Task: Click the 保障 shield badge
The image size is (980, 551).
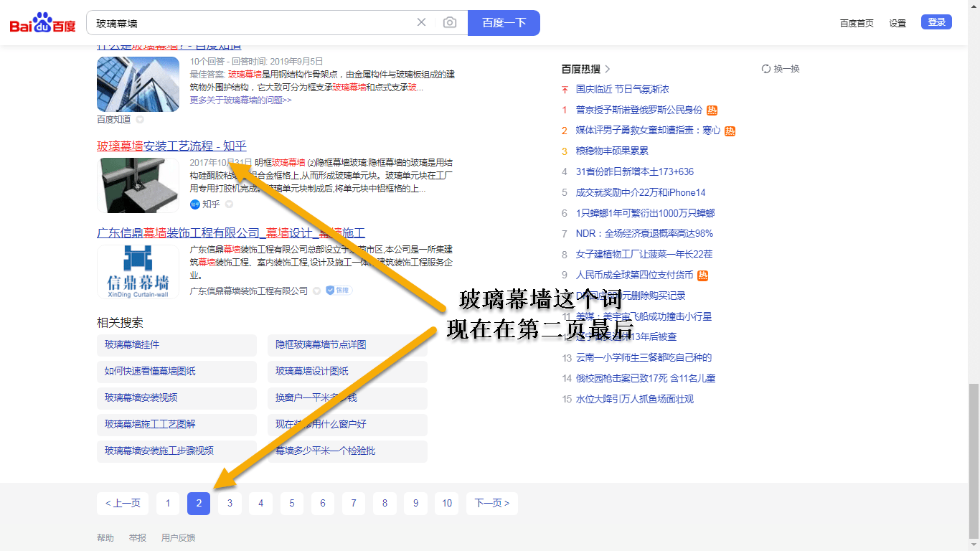Action: tap(339, 291)
